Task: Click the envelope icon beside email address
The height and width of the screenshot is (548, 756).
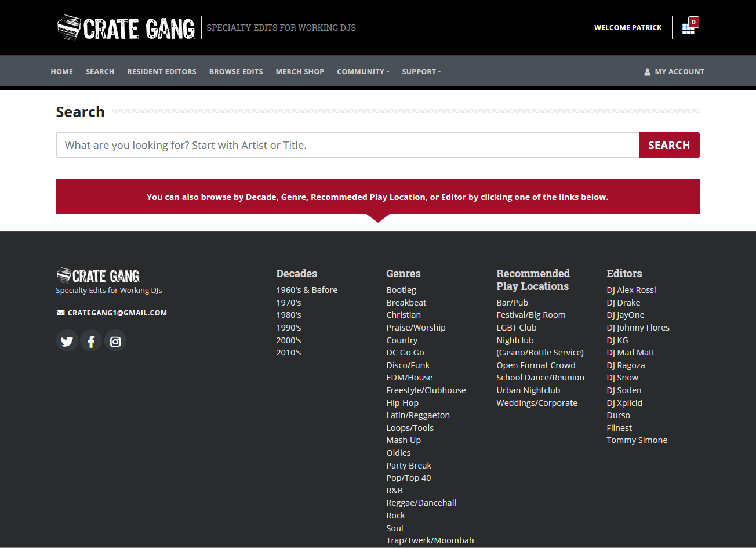Action: 60,313
